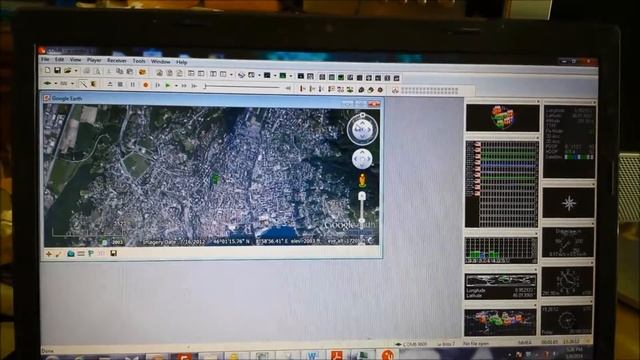Click the world map longitude latitude panel
Screen dimensions: 640x360
pos(500,287)
